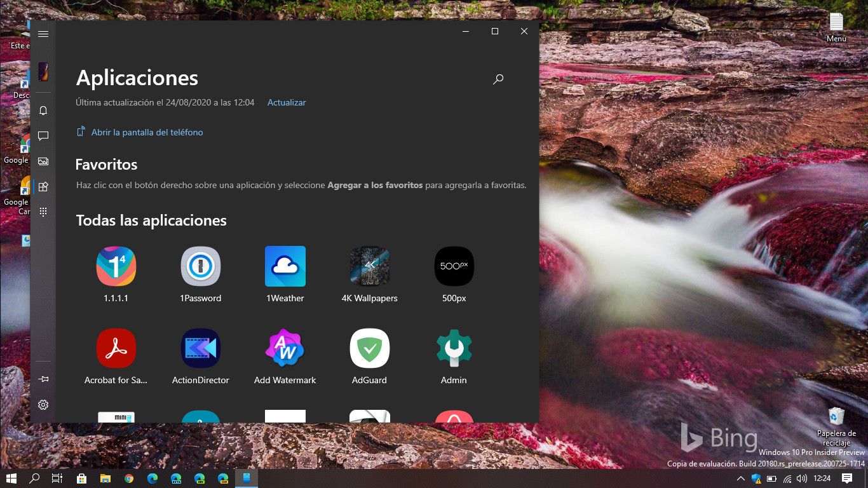Screen dimensions: 868x488
Task: Open the Notifications section bell icon
Action: click(x=43, y=111)
